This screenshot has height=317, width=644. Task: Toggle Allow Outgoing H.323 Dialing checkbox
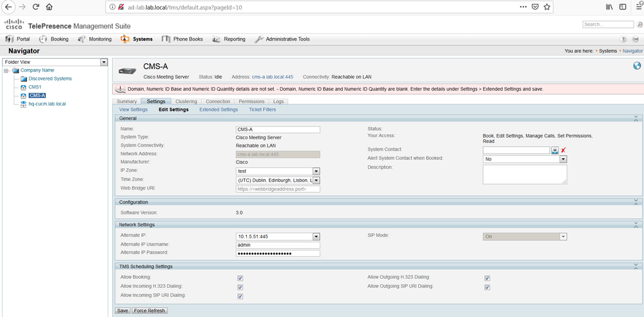(487, 278)
